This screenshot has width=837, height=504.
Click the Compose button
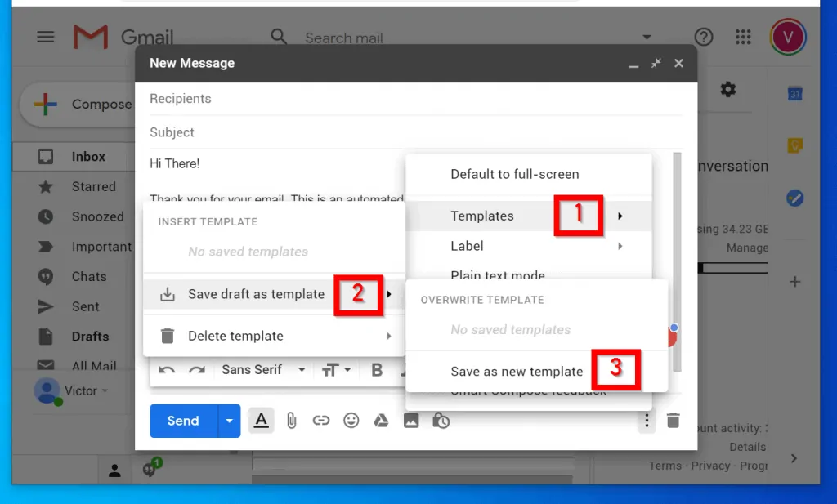(x=78, y=105)
